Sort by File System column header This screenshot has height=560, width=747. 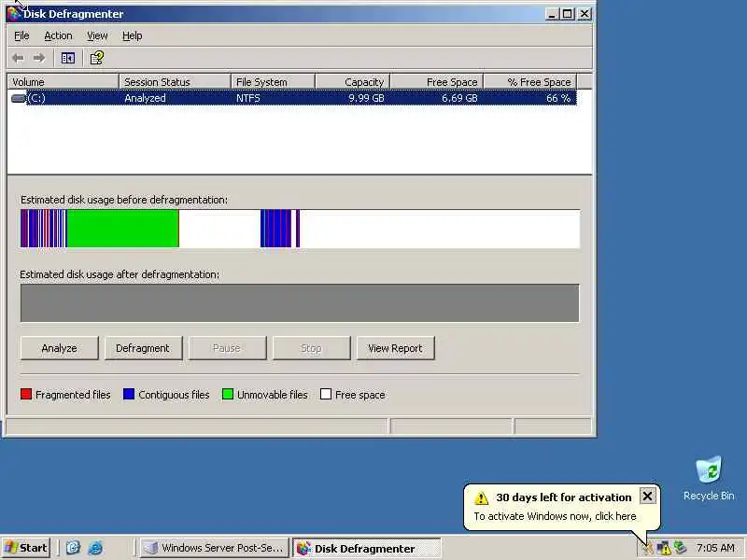[x=273, y=82]
